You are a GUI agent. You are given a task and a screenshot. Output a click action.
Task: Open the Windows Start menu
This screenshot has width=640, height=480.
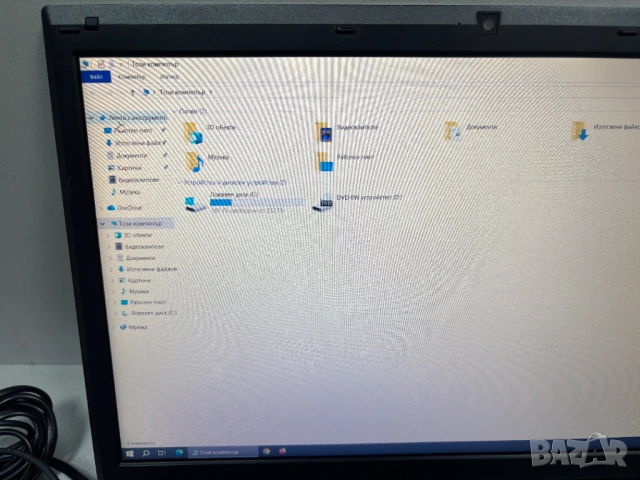(130, 453)
